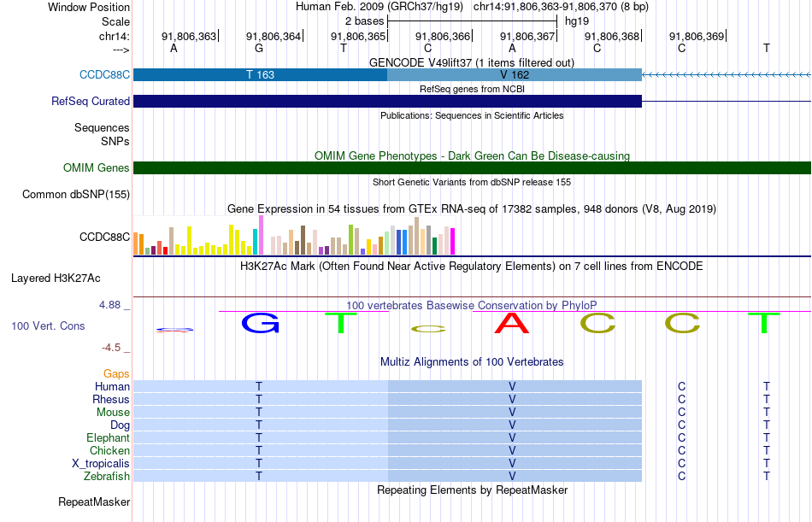Image resolution: width=812 pixels, height=522 pixels.
Task: Select the Common dbSNP(155) track label
Action: (75, 194)
